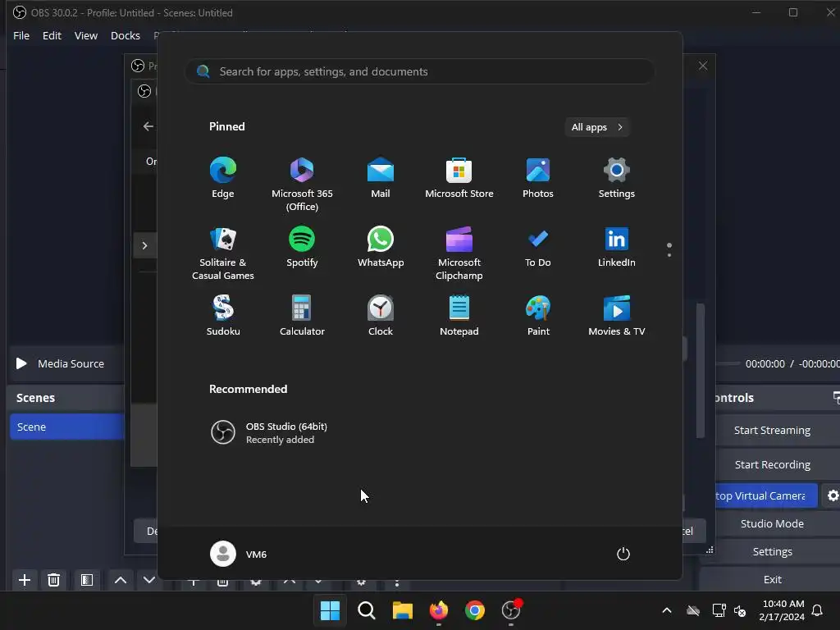Viewport: 840px width, 630px height.
Task: Close the OBS dialog window
Action: (703, 66)
